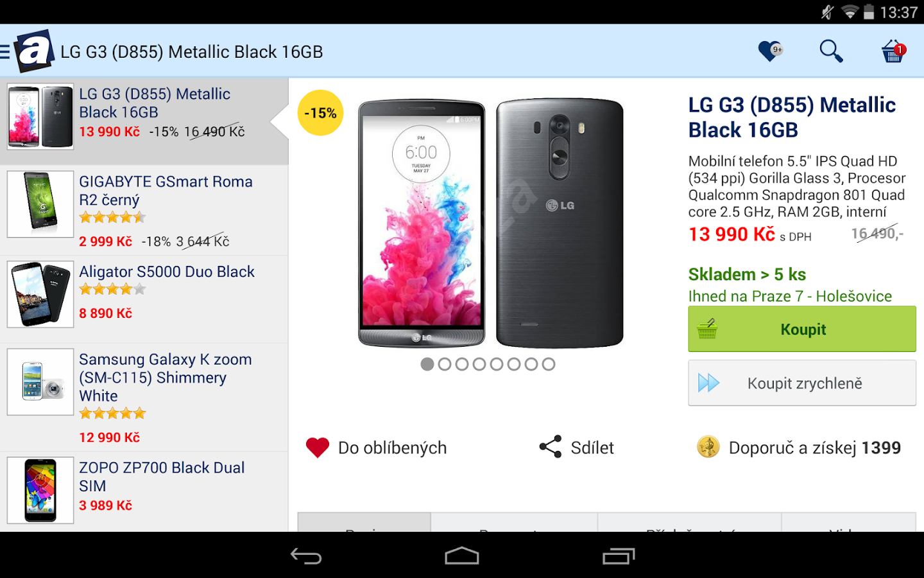Select the fourth image pagination dot
This screenshot has height=578, width=924.
pyautogui.click(x=479, y=364)
